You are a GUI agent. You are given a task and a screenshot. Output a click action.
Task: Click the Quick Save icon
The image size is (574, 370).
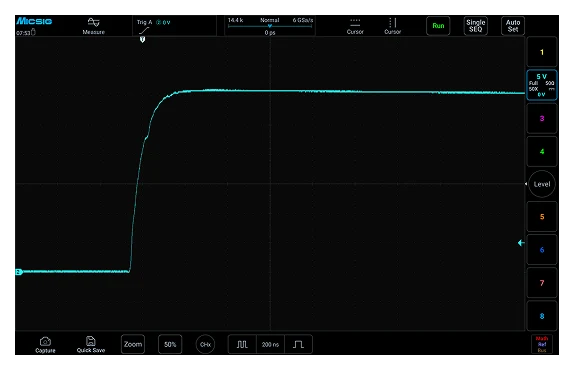tap(90, 341)
